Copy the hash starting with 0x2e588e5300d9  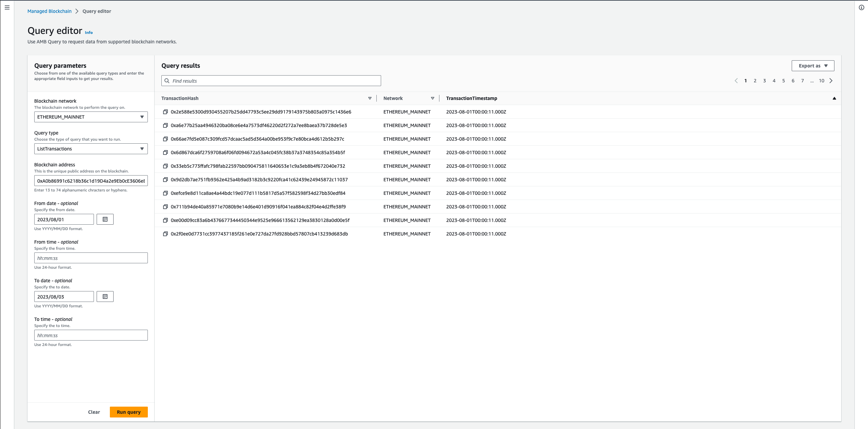pyautogui.click(x=165, y=112)
